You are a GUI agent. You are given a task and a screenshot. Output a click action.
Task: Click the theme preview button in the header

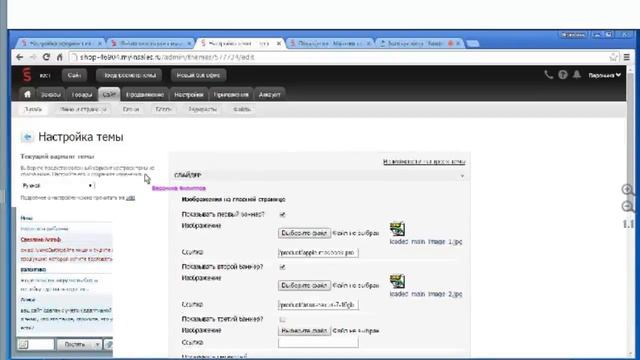pos(129,75)
